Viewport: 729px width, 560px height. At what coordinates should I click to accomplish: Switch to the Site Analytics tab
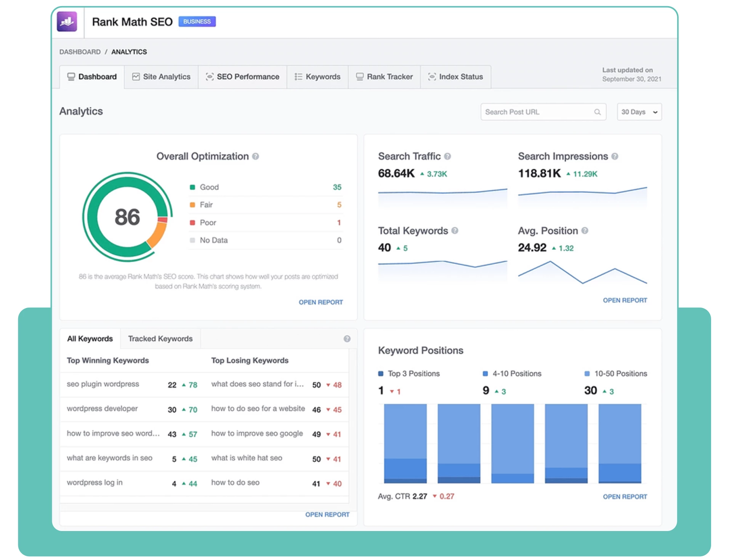[161, 77]
